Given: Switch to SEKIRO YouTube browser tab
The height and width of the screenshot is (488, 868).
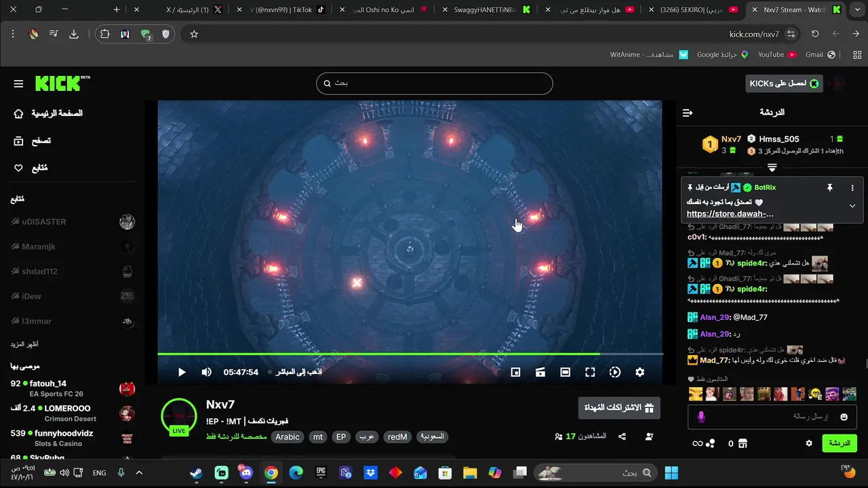Looking at the screenshot, I should 693,9.
